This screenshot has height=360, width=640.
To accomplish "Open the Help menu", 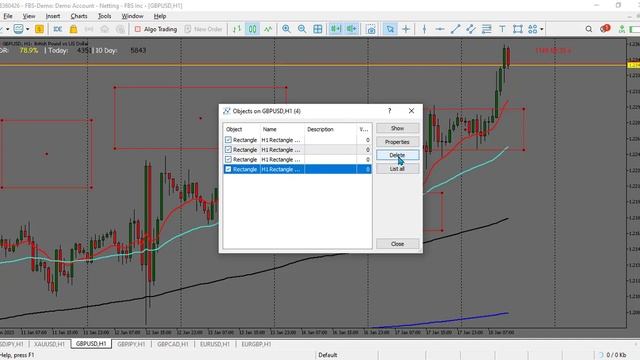I will pos(160,16).
